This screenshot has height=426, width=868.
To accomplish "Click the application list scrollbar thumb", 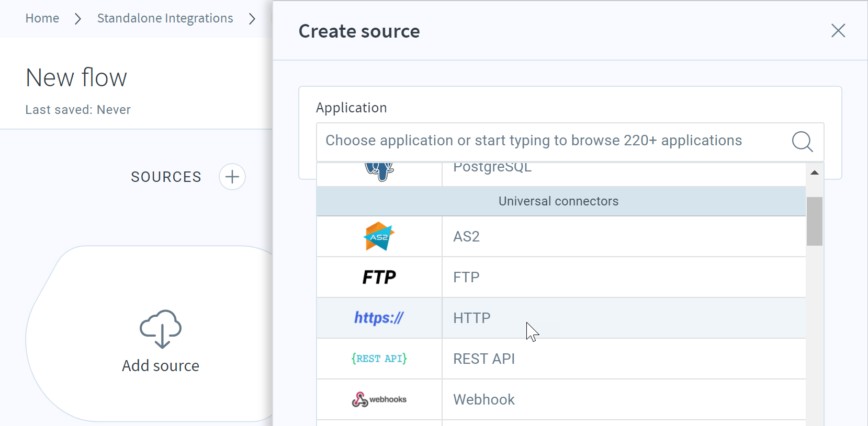I will (815, 221).
